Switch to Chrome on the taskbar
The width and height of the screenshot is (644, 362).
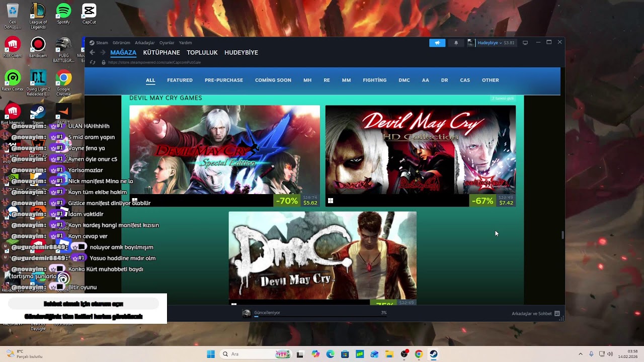point(419,354)
